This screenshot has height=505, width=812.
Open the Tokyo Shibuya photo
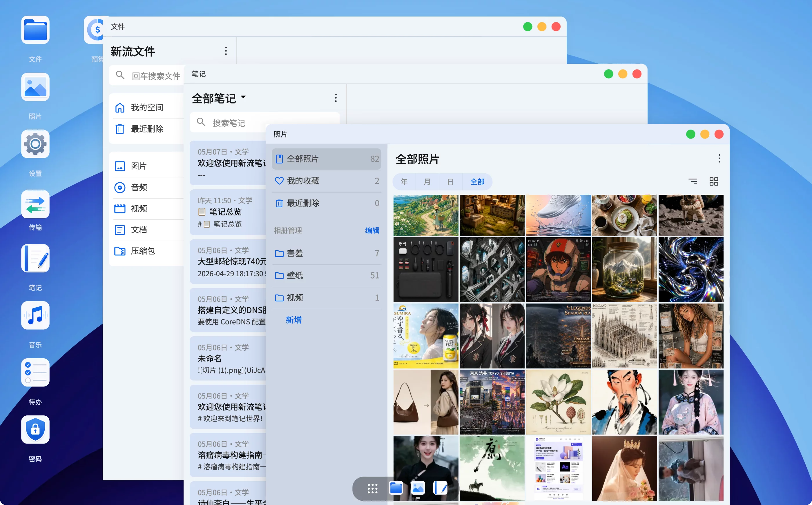point(492,402)
